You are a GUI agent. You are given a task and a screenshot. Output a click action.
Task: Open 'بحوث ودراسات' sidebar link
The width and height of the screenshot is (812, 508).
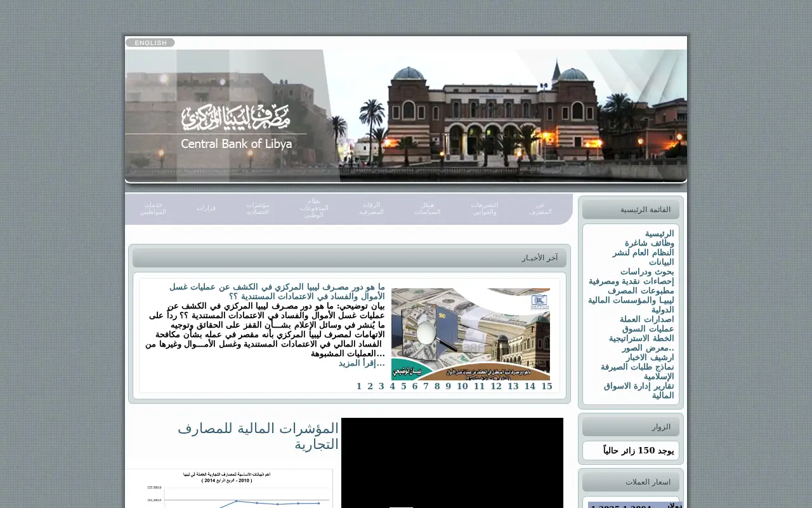pyautogui.click(x=647, y=272)
